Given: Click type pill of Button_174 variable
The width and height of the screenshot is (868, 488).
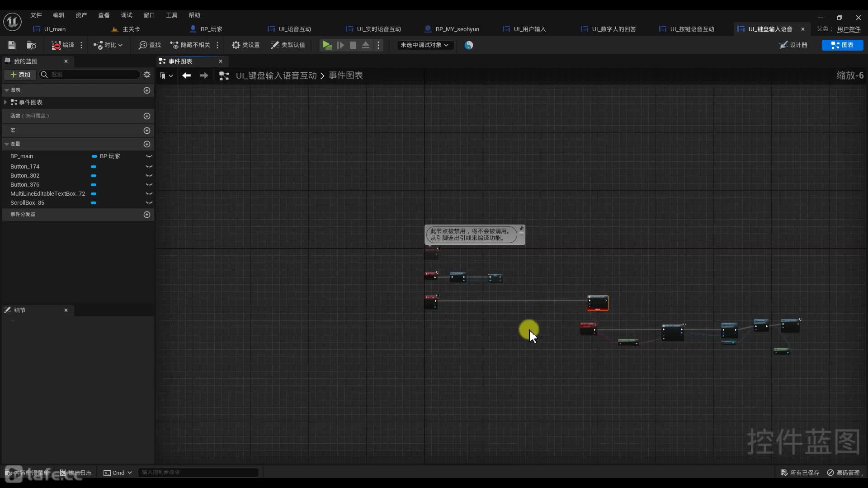Looking at the screenshot, I should click(x=94, y=167).
